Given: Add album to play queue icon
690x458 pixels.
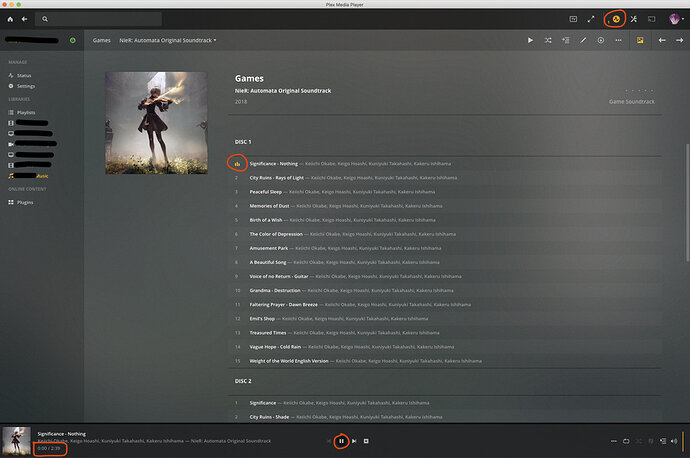Looking at the screenshot, I should point(565,40).
